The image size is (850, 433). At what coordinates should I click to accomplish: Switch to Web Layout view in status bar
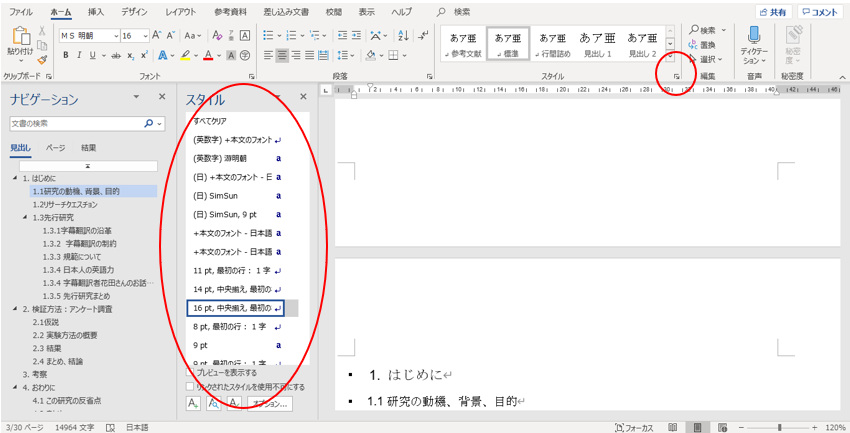(722, 427)
